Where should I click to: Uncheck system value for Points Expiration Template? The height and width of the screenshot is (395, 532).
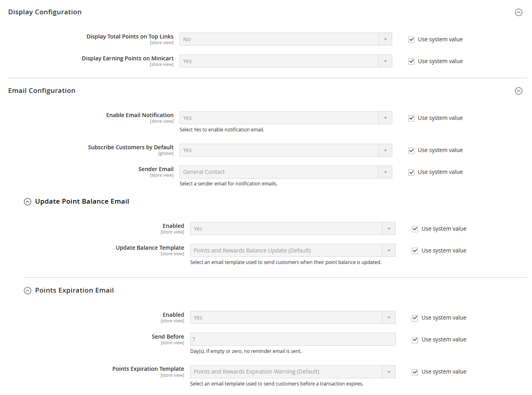(x=415, y=372)
